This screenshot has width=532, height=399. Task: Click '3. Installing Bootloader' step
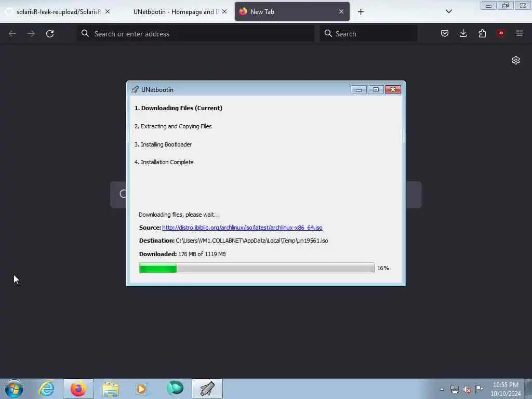[x=163, y=144]
